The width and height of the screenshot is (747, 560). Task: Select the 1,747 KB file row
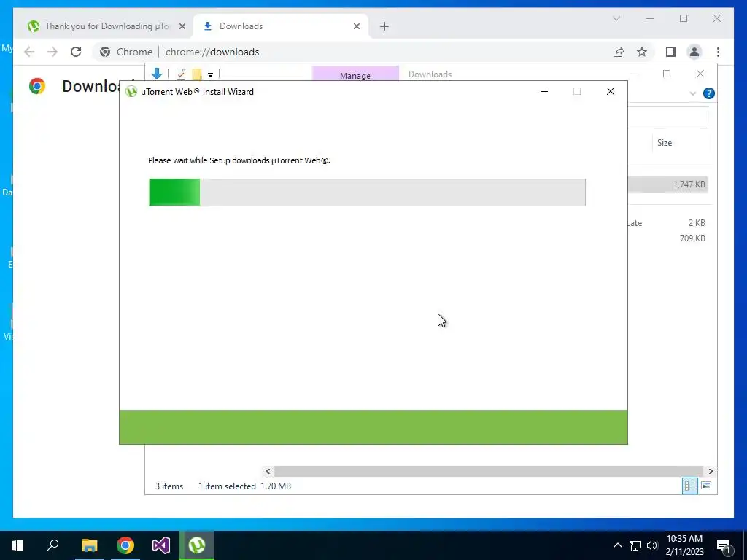point(668,184)
